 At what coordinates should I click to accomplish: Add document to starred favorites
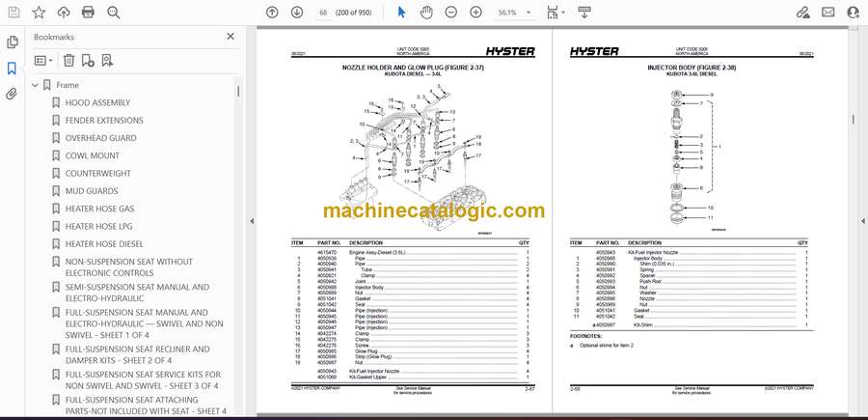[39, 13]
